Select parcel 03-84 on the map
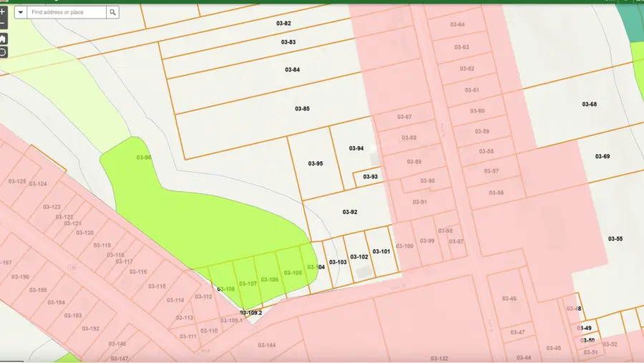The height and width of the screenshot is (363, 644). (292, 69)
